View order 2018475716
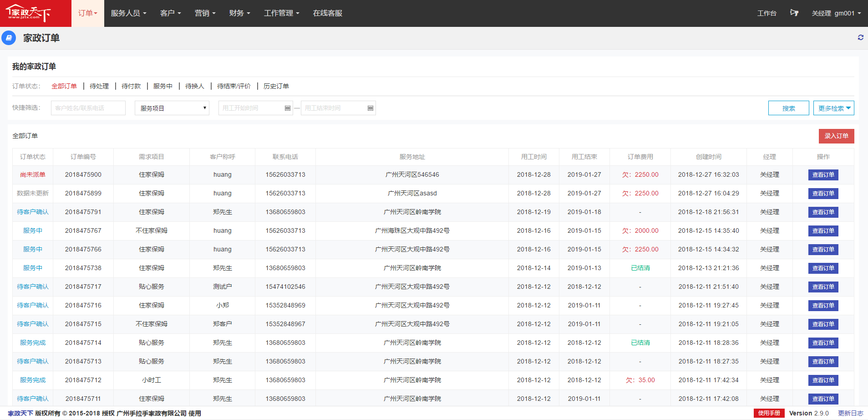The image size is (868, 420). coord(823,306)
